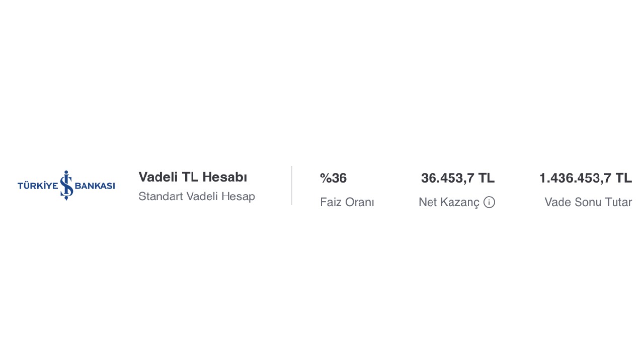Click the Vade Sonu Tutar label
The width and height of the screenshot is (644, 362).
point(588,202)
